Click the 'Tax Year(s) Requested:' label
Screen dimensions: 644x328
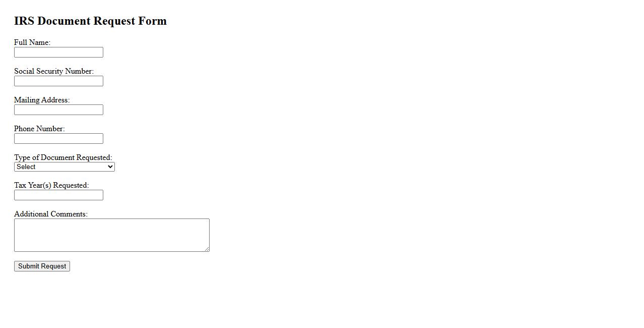[x=51, y=185]
